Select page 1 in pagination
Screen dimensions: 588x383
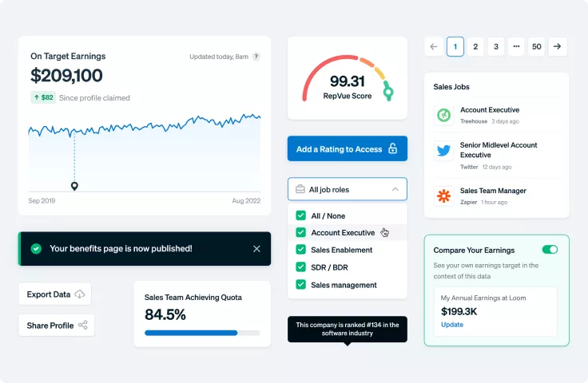pos(455,47)
